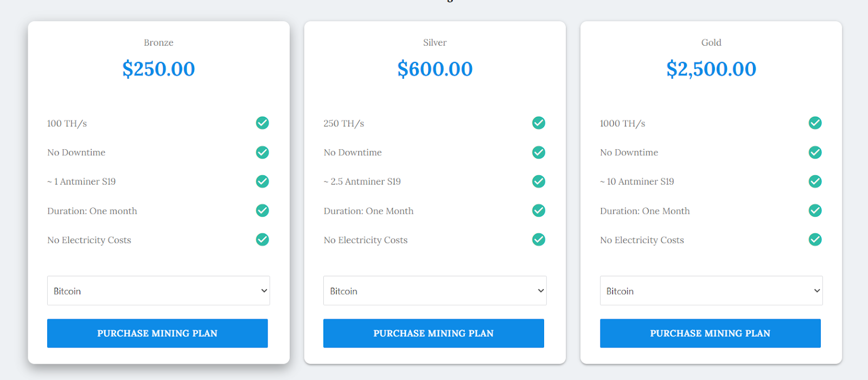
Task: Click Gold No Downtime checkmark icon
Action: [815, 152]
